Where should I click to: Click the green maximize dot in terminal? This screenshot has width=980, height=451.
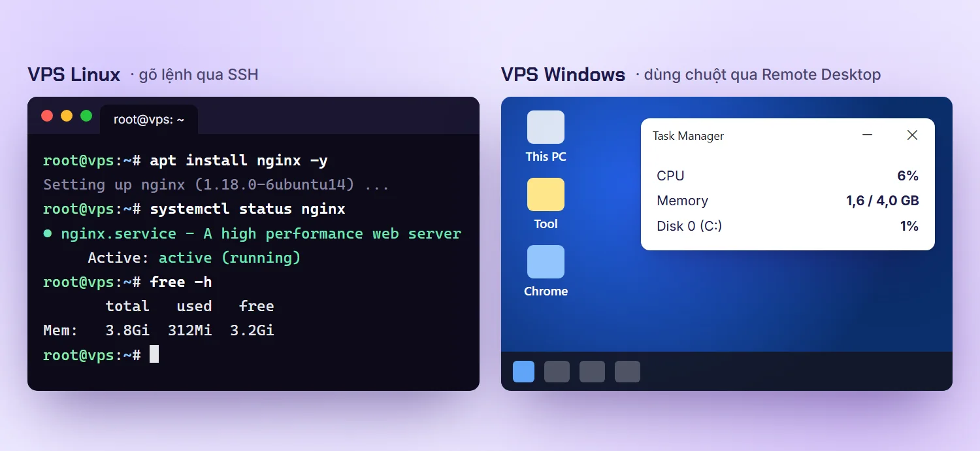(86, 116)
